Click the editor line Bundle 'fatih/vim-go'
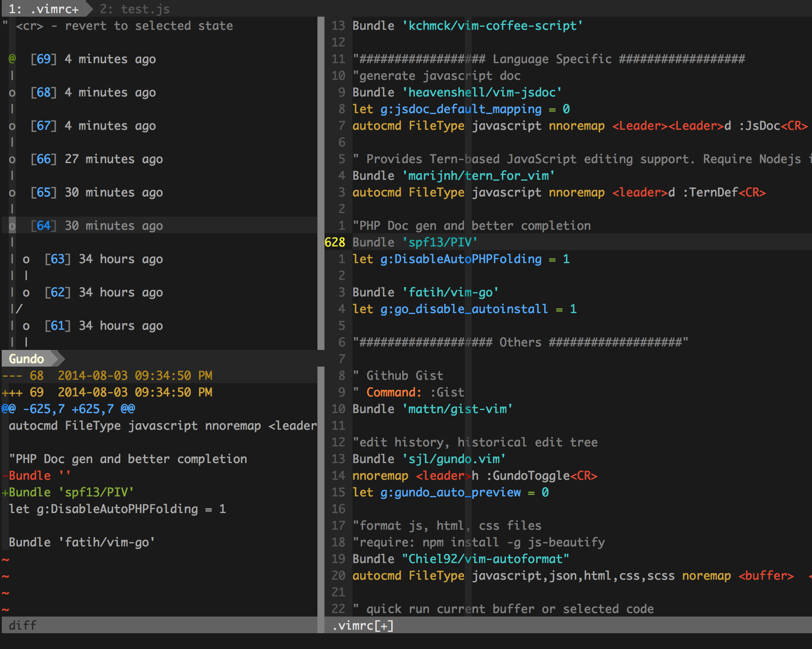This screenshot has height=649, width=812. point(426,292)
